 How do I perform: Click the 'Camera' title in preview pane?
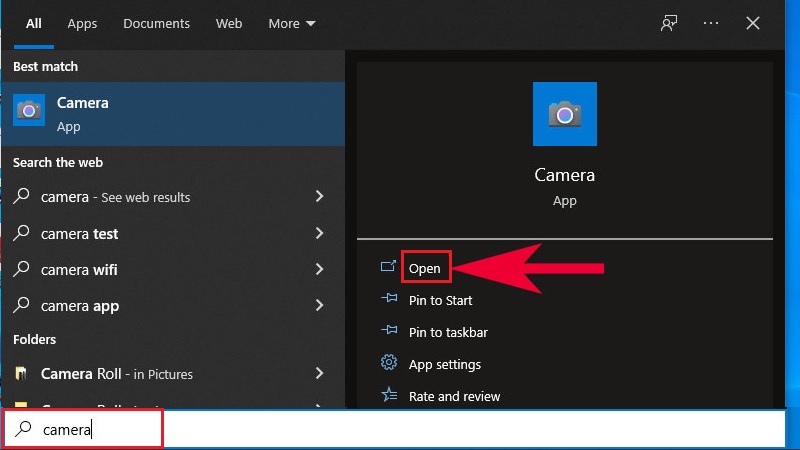pos(564,175)
